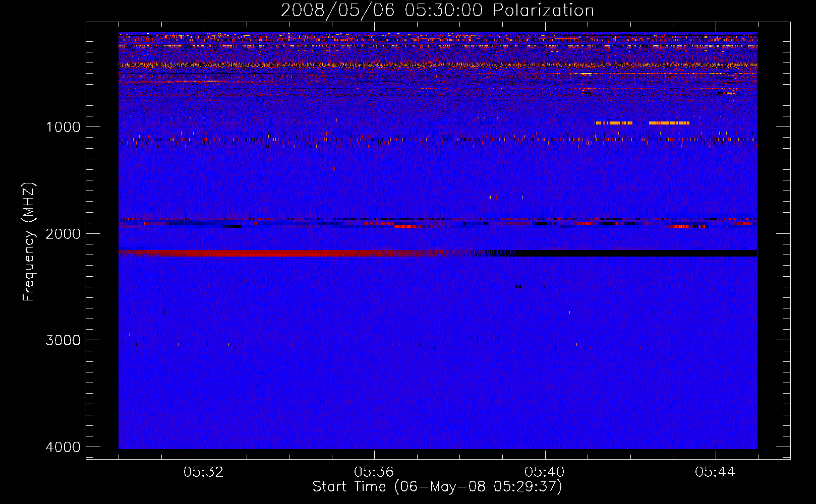Click the 3000 frequency tick label
The height and width of the screenshot is (504, 816).
[63, 340]
